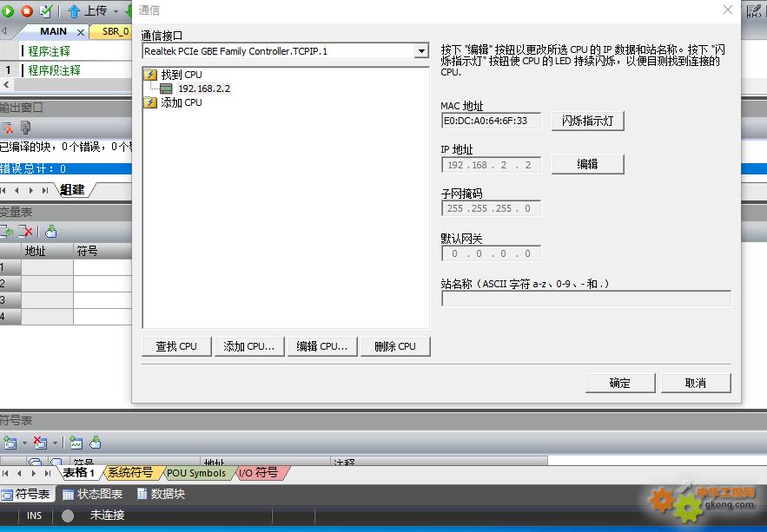Click the 未连接 status in status bar
The image size is (767, 532).
point(107,516)
